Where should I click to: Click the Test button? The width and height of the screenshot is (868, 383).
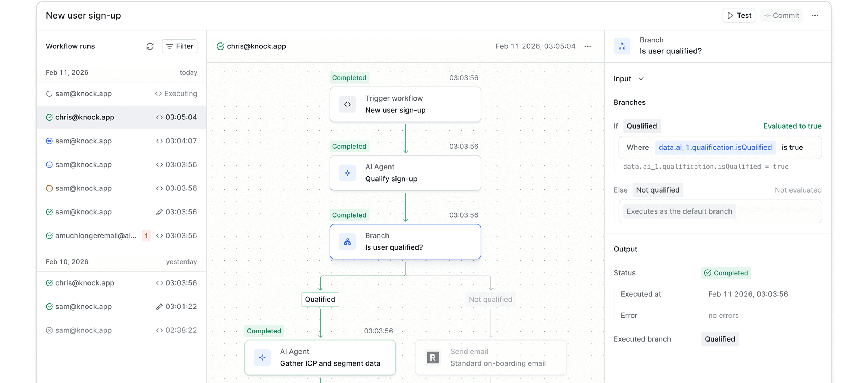point(738,16)
